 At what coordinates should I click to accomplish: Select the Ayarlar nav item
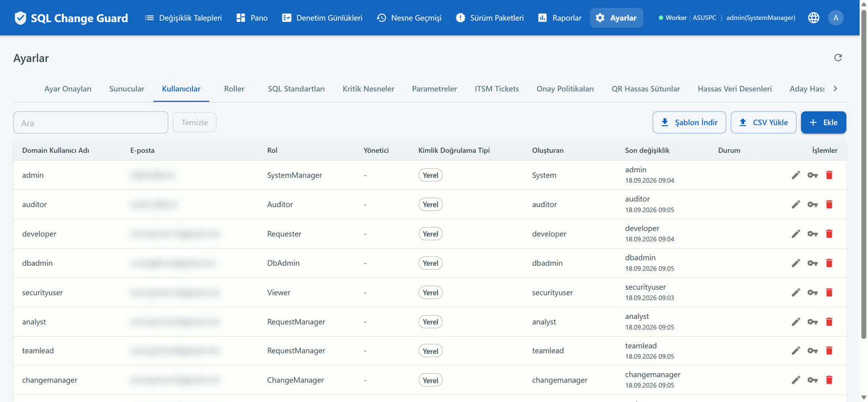tap(616, 18)
